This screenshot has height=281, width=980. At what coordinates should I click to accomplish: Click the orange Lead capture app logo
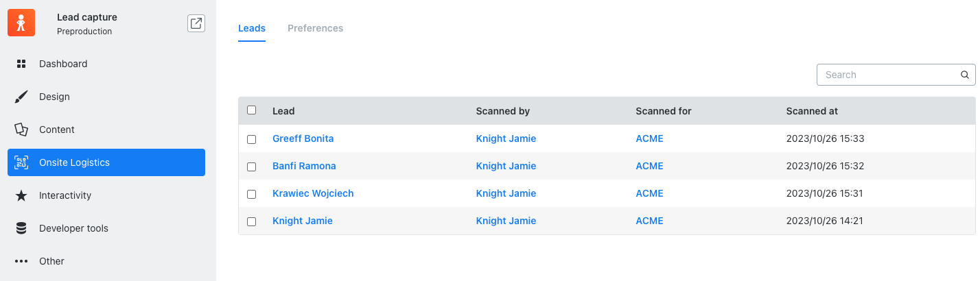coord(21,23)
